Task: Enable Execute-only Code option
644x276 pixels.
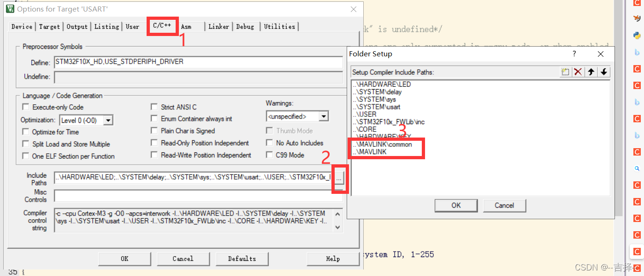Action: coord(25,107)
